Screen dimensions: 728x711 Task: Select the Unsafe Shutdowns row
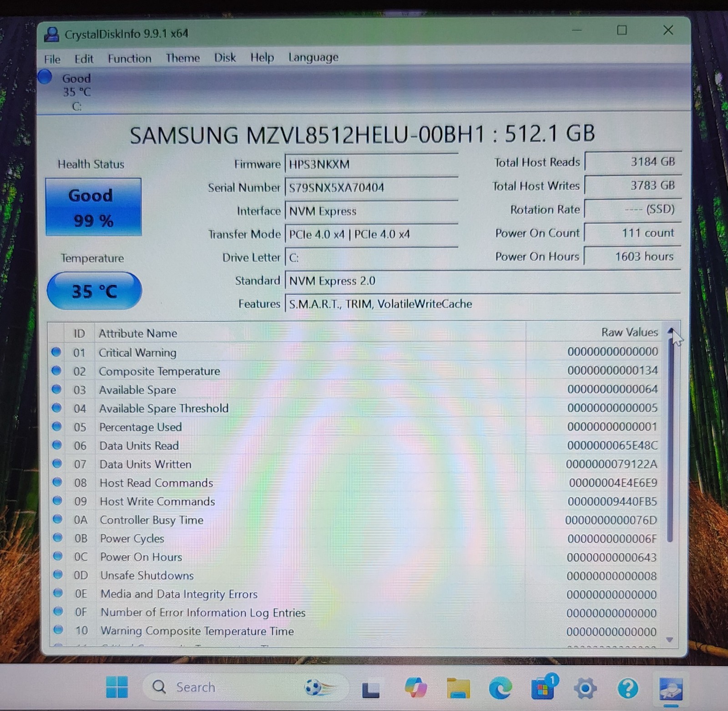(355, 575)
